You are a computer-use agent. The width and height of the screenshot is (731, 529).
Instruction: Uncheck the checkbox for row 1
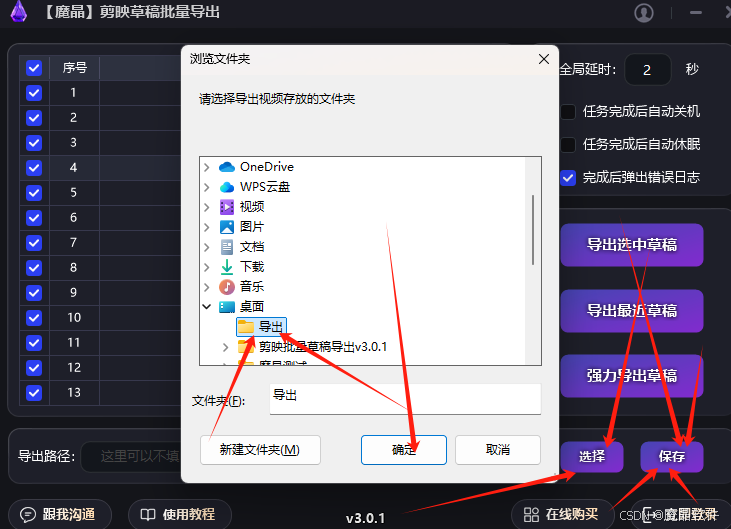tap(34, 93)
